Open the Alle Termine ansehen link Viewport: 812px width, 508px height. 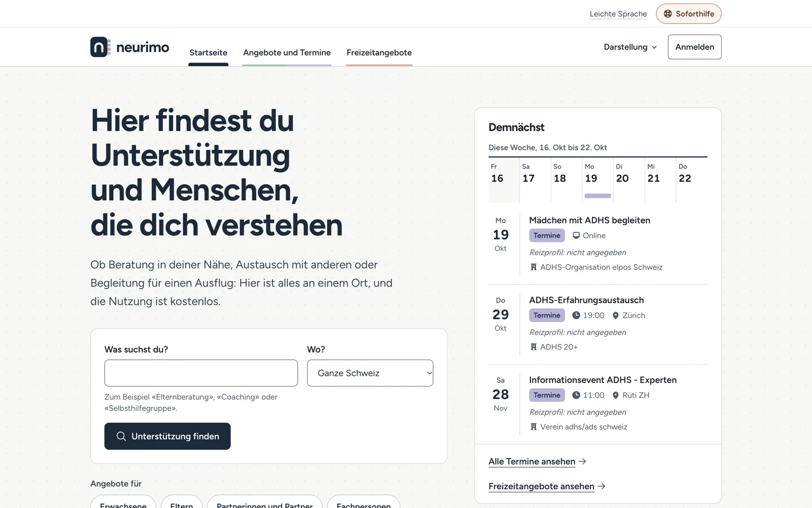[532, 461]
